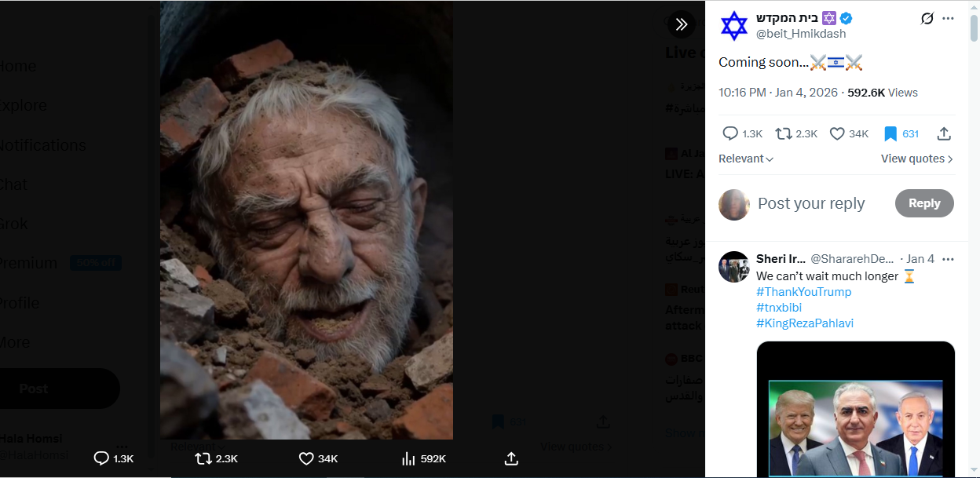Open repost menu in side panel
The image size is (980, 478).
tap(783, 133)
